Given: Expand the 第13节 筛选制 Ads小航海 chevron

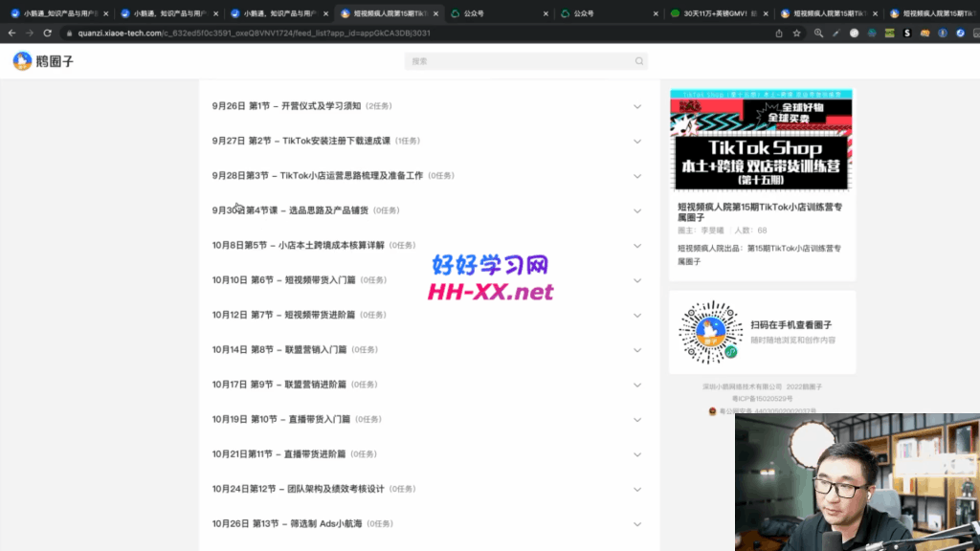Looking at the screenshot, I should pos(636,524).
